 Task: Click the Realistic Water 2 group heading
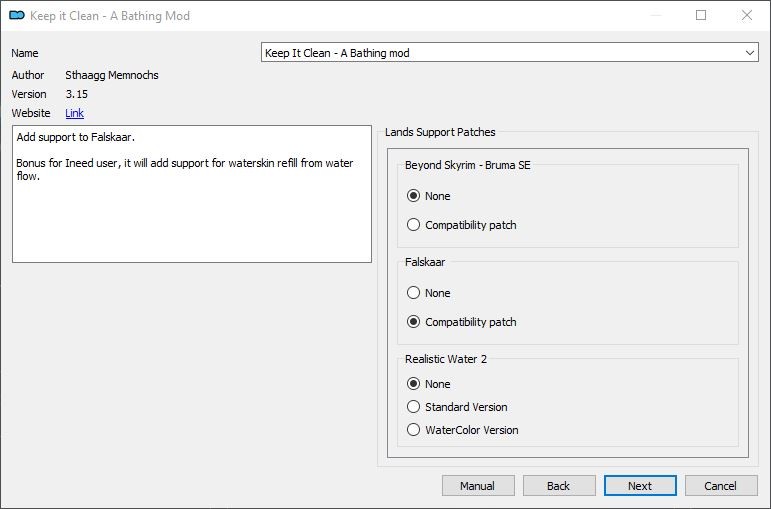coord(446,359)
